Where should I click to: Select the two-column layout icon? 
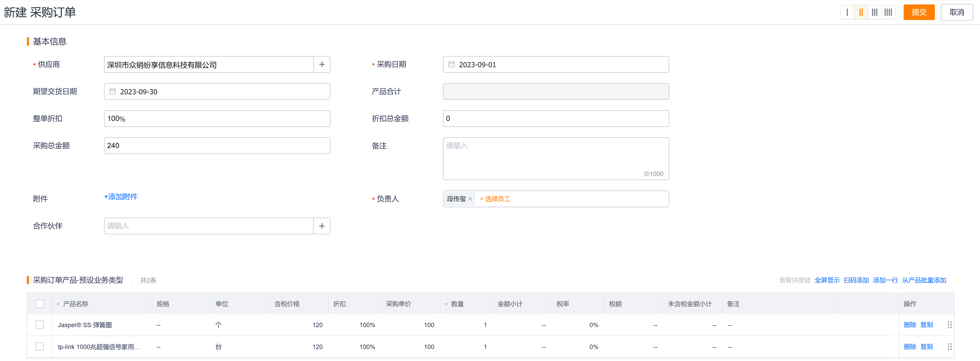(861, 12)
